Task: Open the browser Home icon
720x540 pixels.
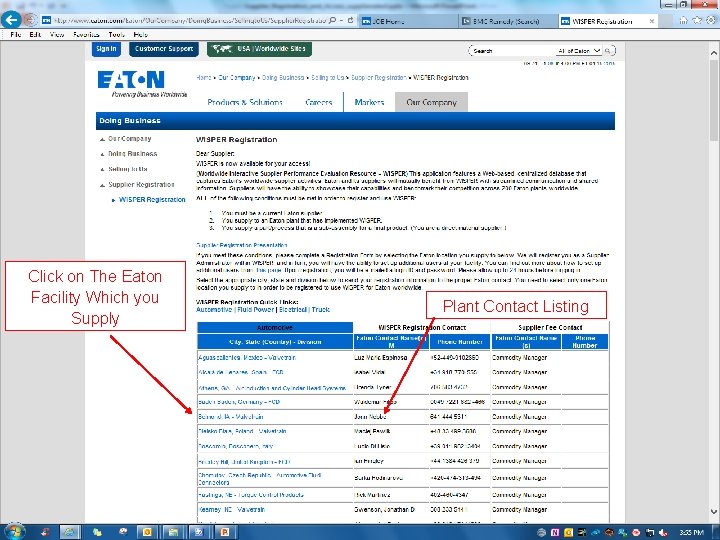Action: click(684, 20)
